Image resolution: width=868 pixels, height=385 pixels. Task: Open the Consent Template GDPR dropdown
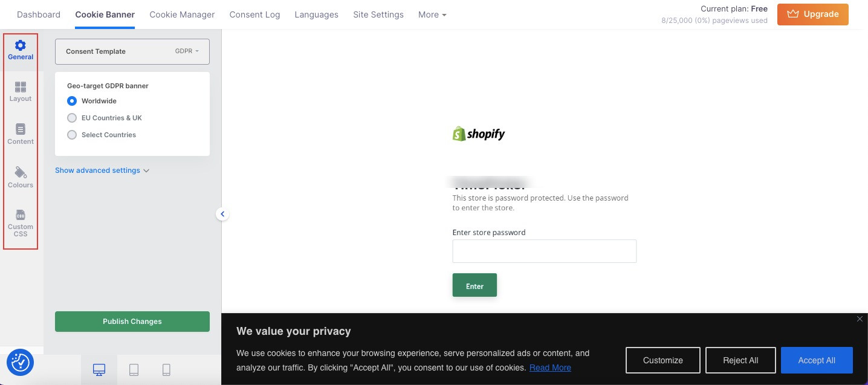pos(132,51)
